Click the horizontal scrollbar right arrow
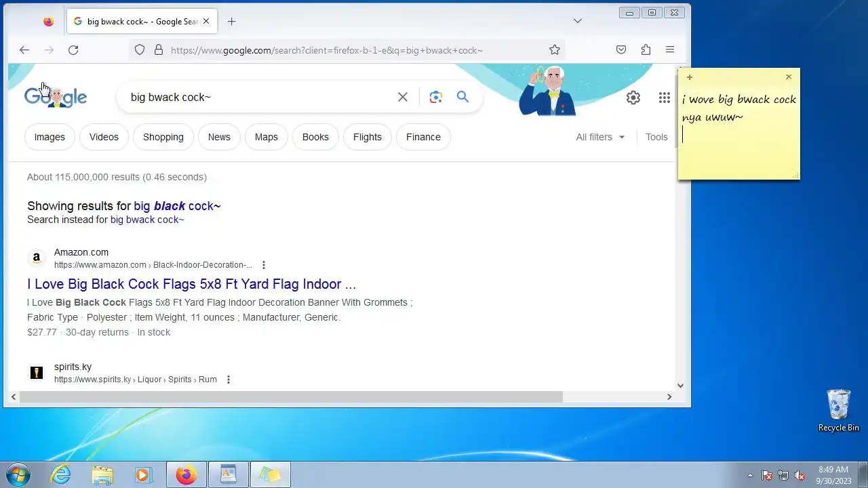The height and width of the screenshot is (488, 868). coord(669,396)
